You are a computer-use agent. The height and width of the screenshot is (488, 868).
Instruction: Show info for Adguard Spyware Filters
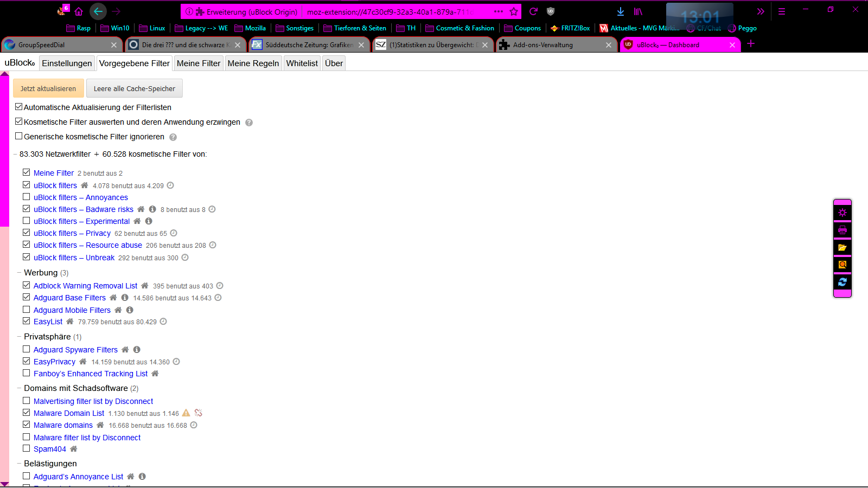tap(137, 350)
